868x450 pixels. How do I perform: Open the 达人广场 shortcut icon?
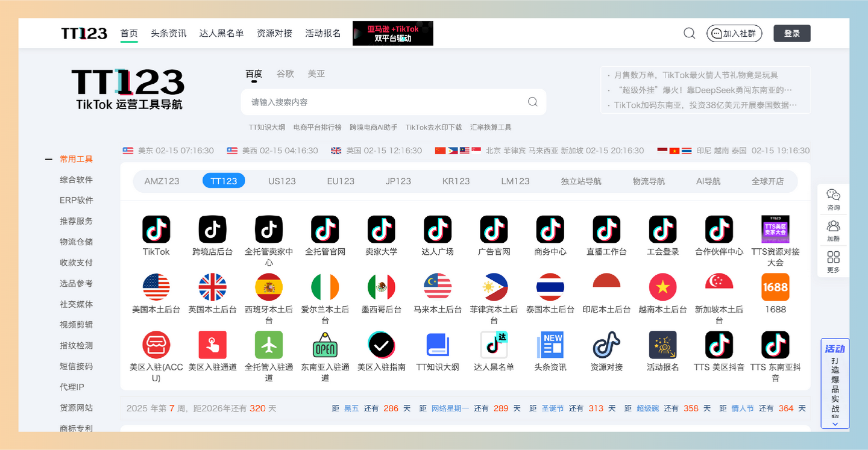click(437, 230)
